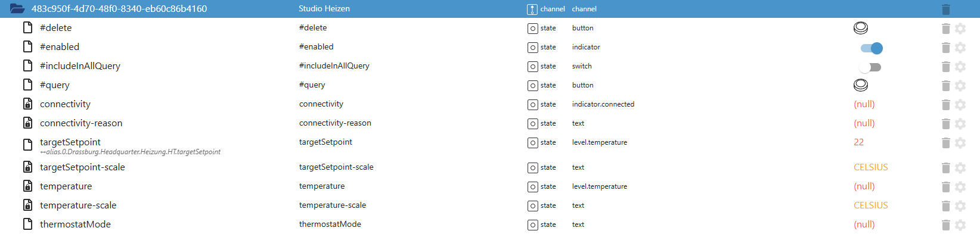
Task: Click the connectivity-reason (null) value
Action: tap(864, 123)
